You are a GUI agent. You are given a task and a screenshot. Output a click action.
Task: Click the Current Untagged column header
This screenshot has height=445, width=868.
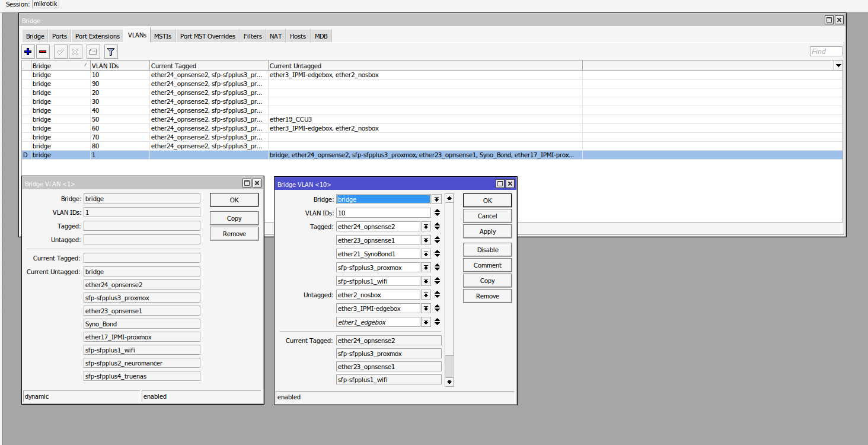click(425, 66)
